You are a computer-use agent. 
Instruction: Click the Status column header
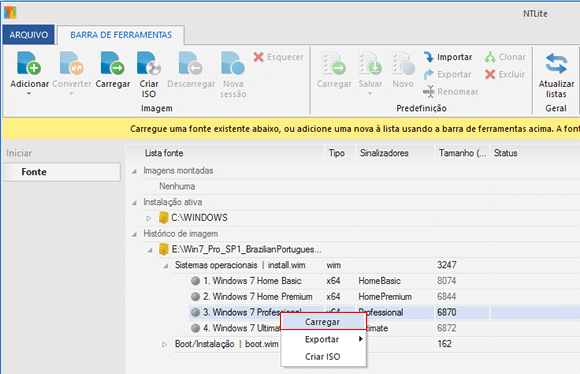[x=535, y=153]
